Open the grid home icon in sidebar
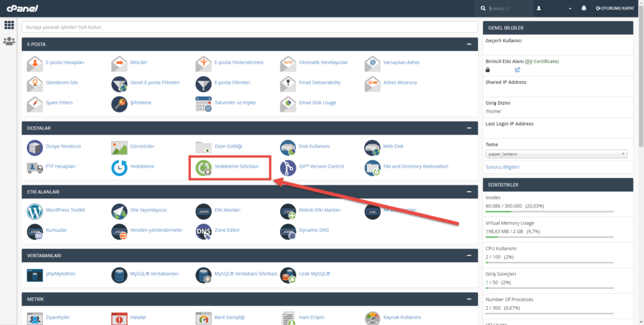Viewport: 644px width, 325px height. (x=9, y=25)
